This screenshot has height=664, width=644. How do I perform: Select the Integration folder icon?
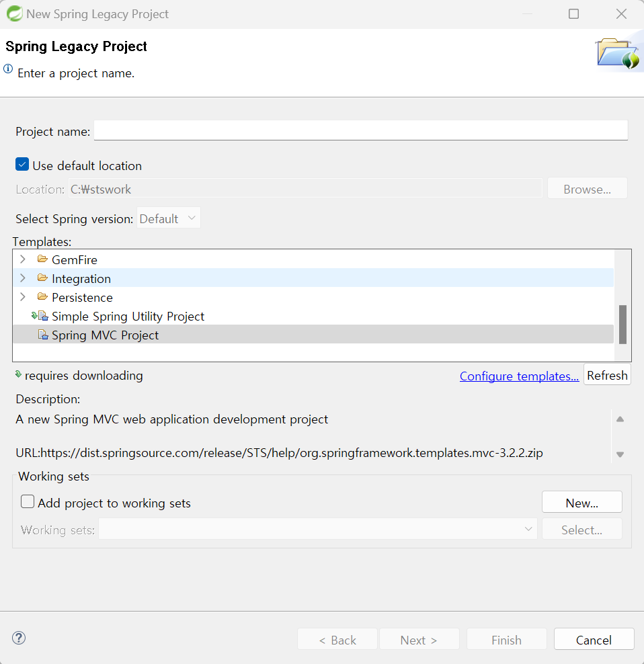coord(42,278)
